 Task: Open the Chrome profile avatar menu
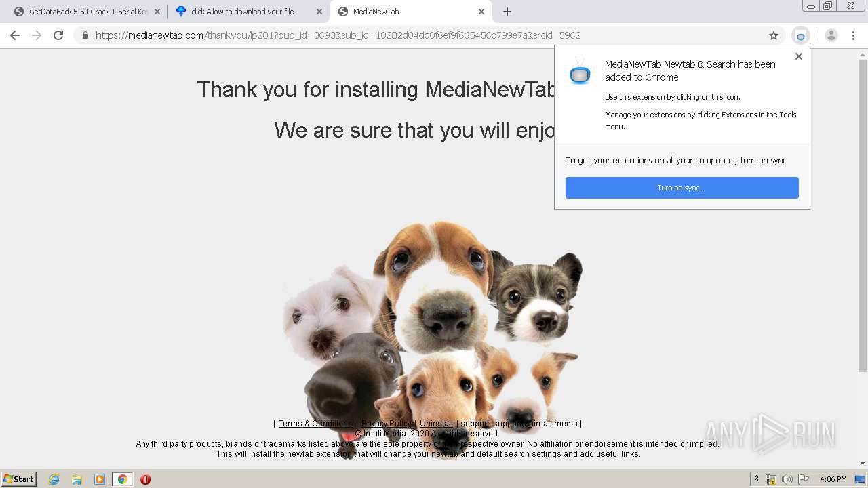click(x=831, y=35)
